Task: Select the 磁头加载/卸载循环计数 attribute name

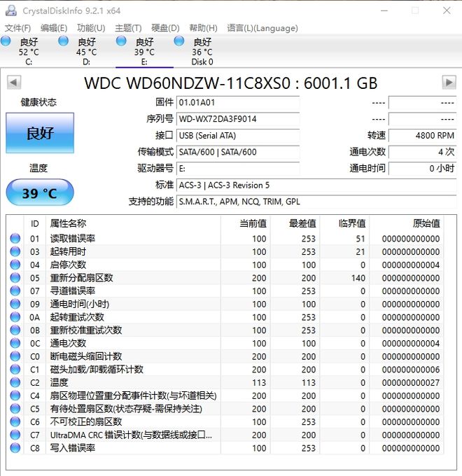Action: pyautogui.click(x=97, y=370)
